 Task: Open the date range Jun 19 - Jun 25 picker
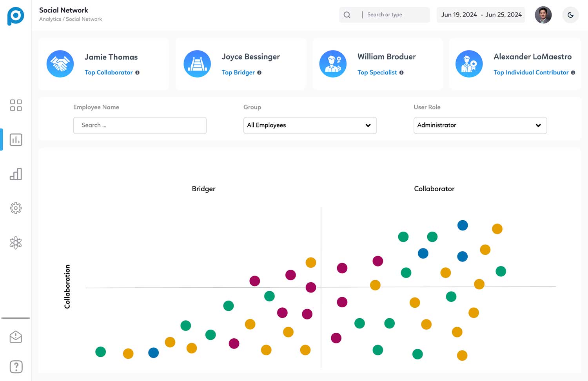coord(481,15)
